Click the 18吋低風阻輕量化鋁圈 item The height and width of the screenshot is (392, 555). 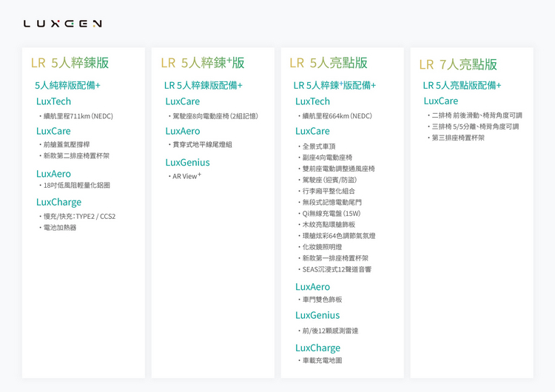coord(76,185)
